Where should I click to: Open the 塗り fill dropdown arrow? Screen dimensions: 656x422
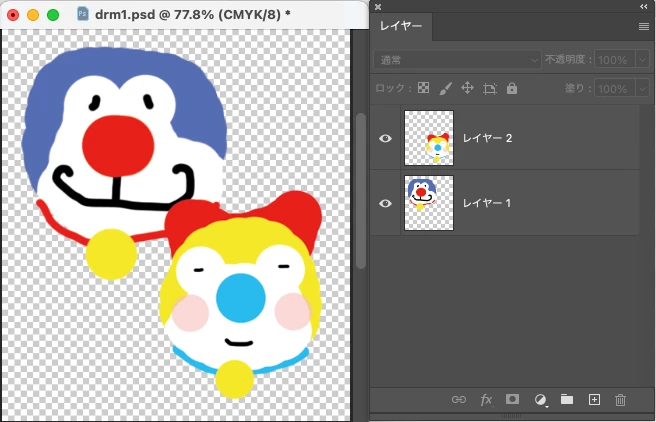pyautogui.click(x=642, y=89)
